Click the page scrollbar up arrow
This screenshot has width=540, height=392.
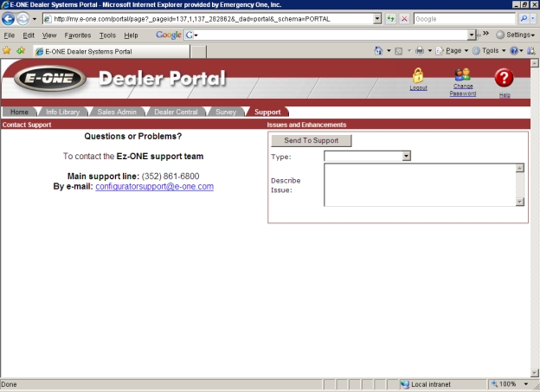coord(534,63)
